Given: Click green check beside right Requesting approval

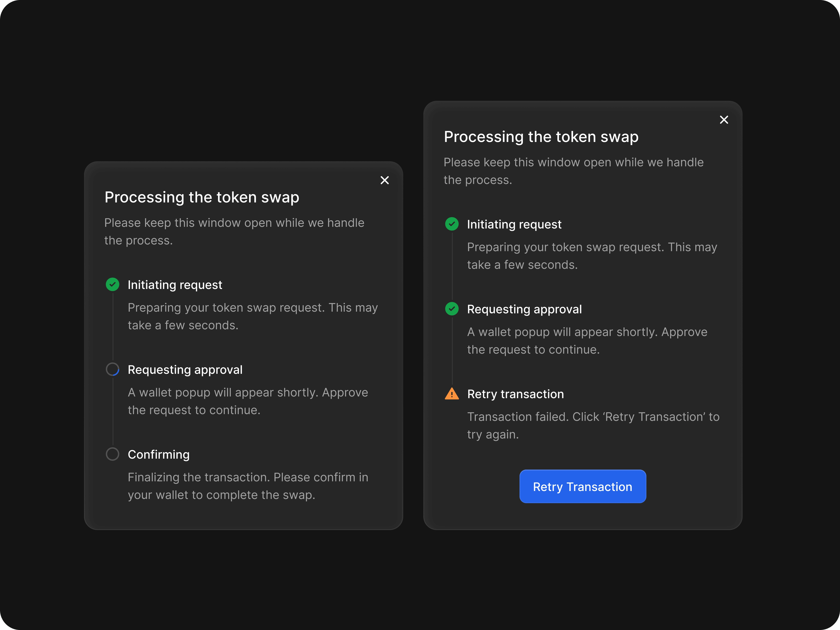Looking at the screenshot, I should (451, 309).
